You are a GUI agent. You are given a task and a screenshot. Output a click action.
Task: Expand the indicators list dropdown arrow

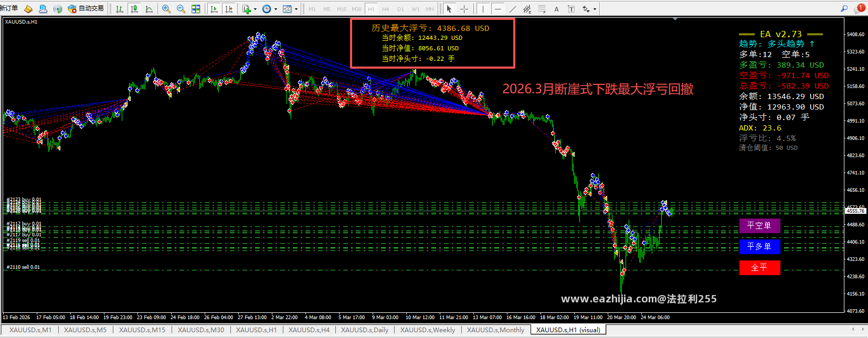255,9
